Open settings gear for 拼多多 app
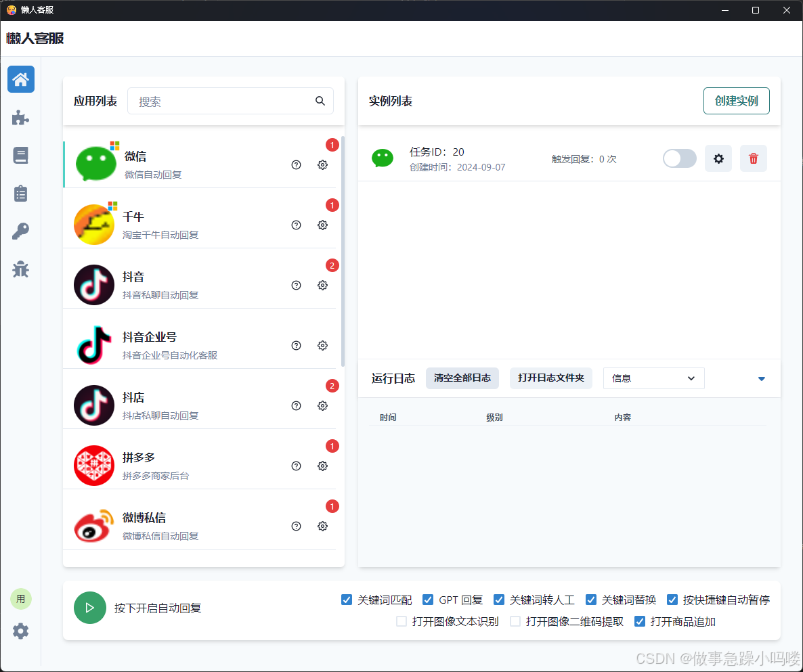 (x=322, y=466)
